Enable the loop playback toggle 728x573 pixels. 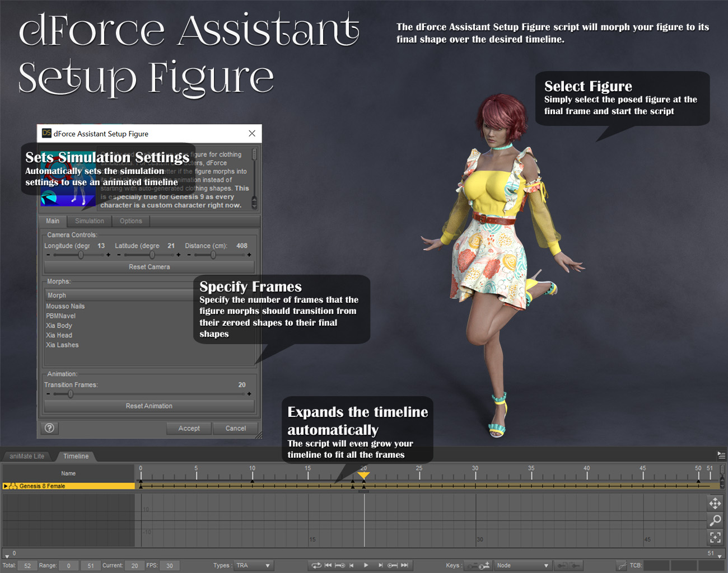(316, 565)
